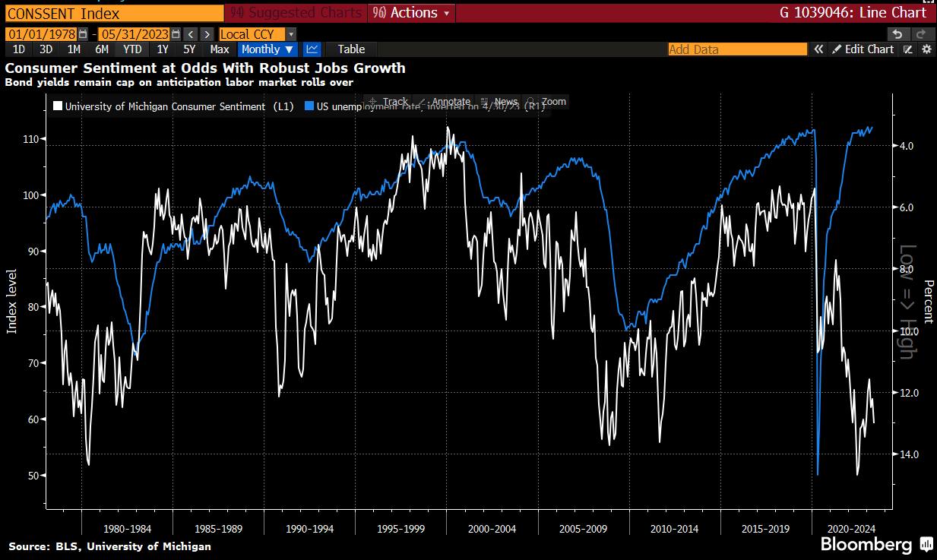Collapse panel with double chevron icon
The image size is (937, 560).
pyautogui.click(x=818, y=49)
